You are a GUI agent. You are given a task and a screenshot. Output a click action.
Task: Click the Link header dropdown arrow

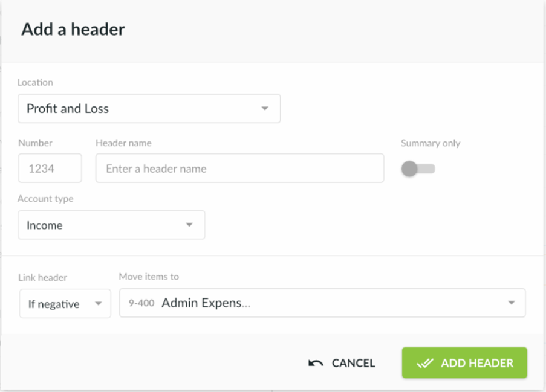(98, 304)
